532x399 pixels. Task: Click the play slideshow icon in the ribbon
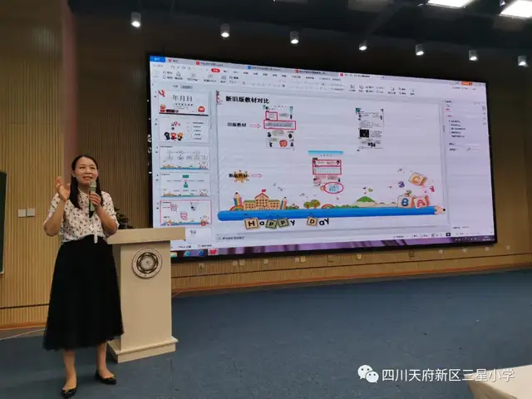[193, 76]
